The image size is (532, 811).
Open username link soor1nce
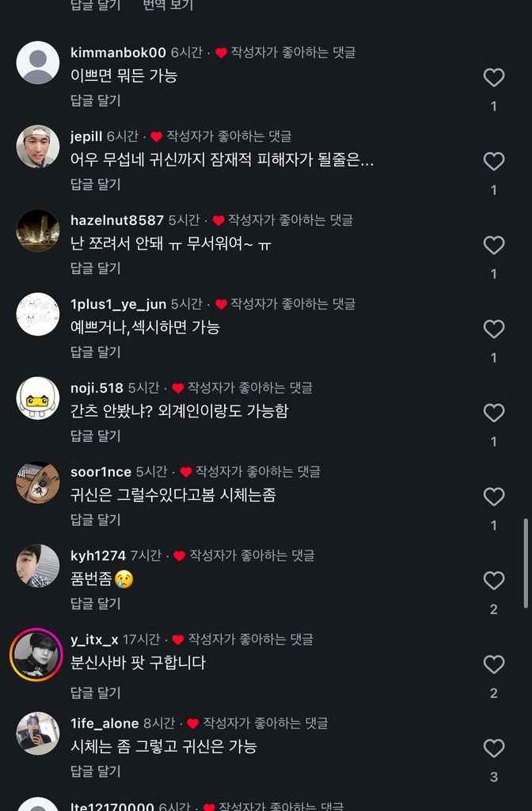click(x=101, y=472)
